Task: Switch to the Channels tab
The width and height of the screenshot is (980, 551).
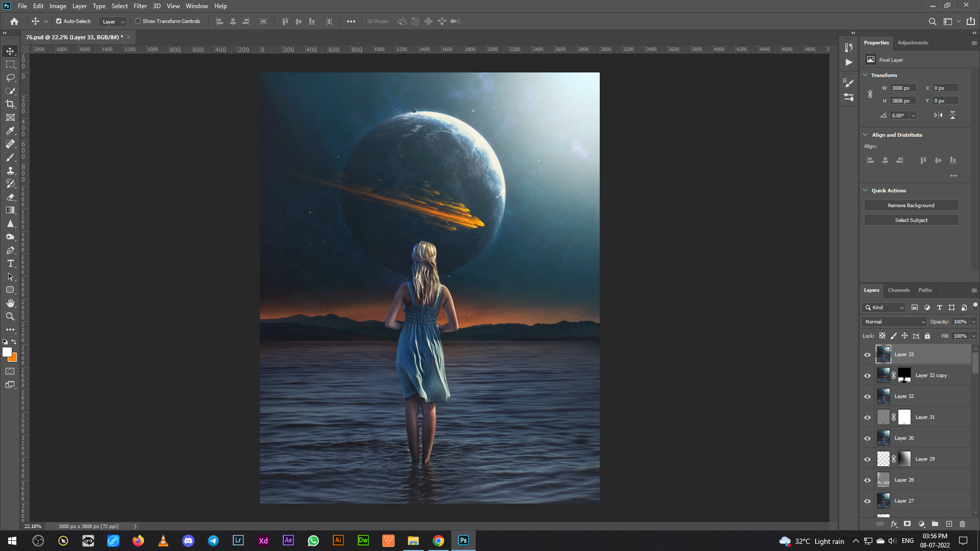Action: point(898,290)
